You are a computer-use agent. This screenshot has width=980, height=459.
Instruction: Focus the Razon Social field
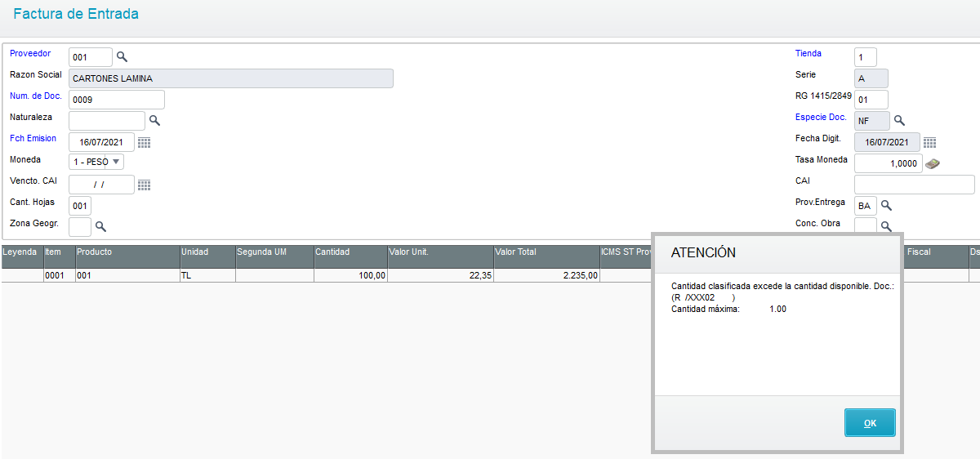(x=231, y=78)
